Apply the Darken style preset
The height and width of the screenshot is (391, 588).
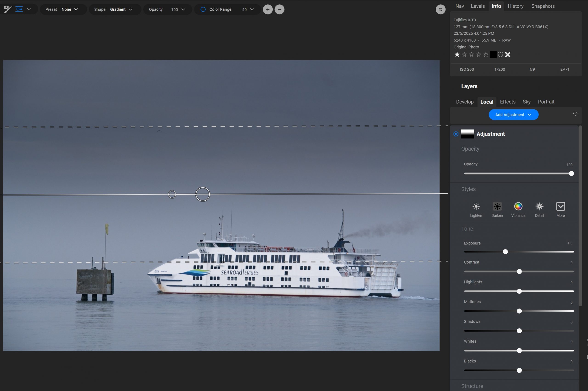(497, 207)
